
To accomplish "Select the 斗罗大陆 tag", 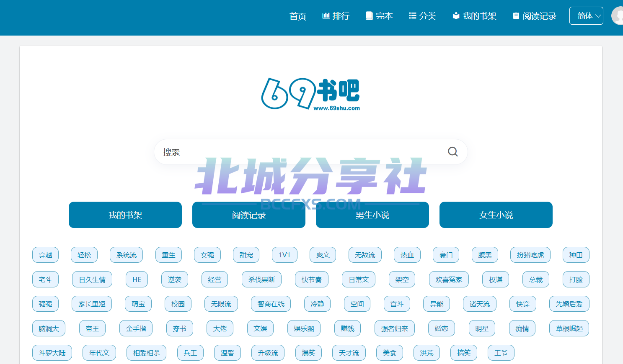I will (x=52, y=353).
